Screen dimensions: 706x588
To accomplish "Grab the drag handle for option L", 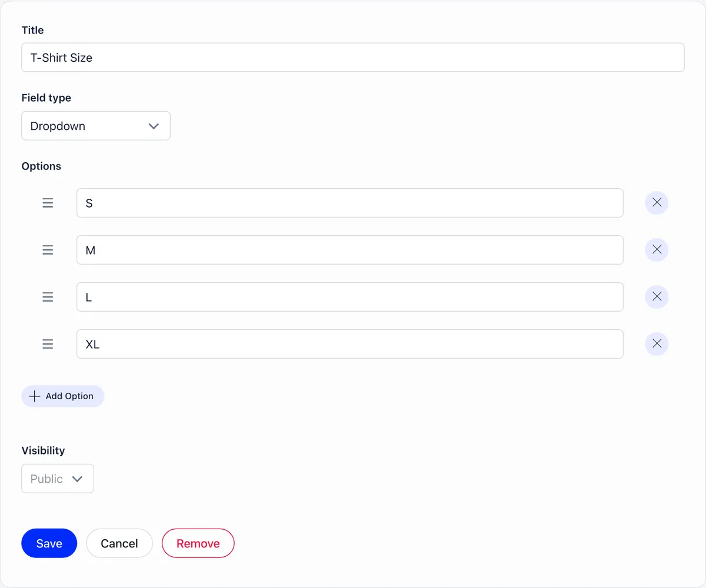I will click(x=48, y=297).
